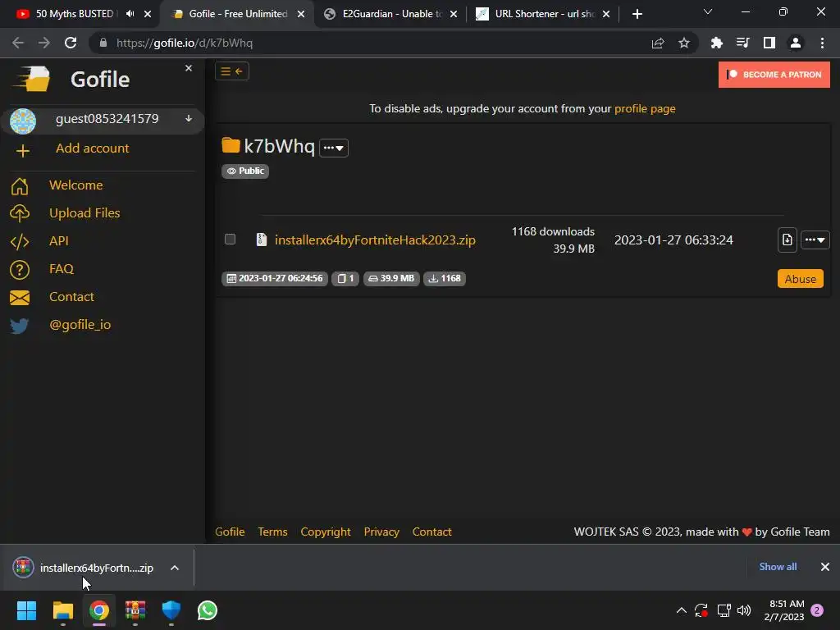The height and width of the screenshot is (630, 840).
Task: Open the footer Contact link
Action: coord(431,532)
